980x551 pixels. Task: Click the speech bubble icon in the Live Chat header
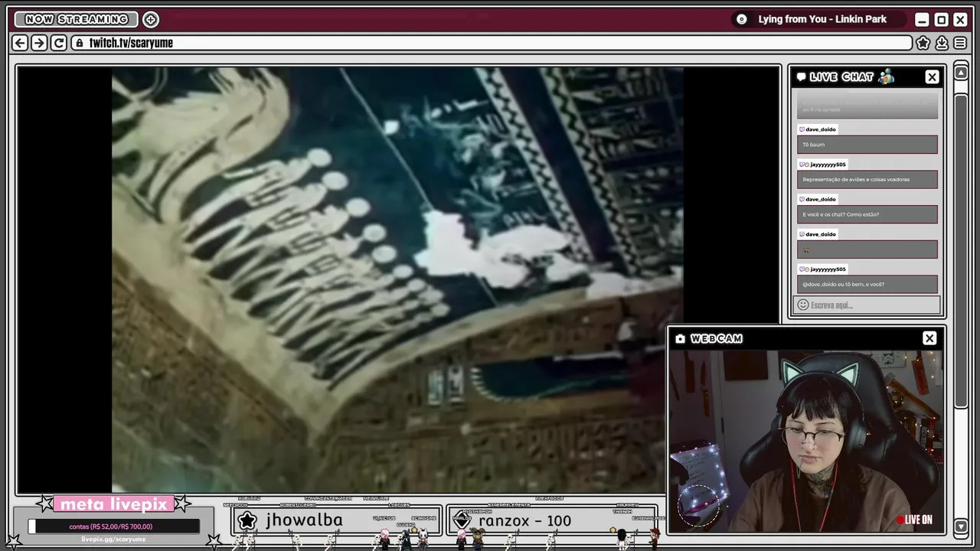[801, 77]
